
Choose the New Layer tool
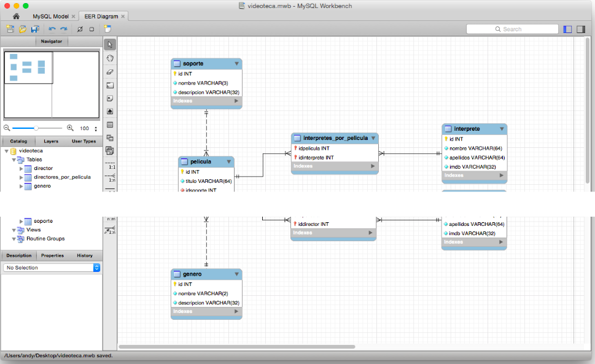pyautogui.click(x=110, y=85)
